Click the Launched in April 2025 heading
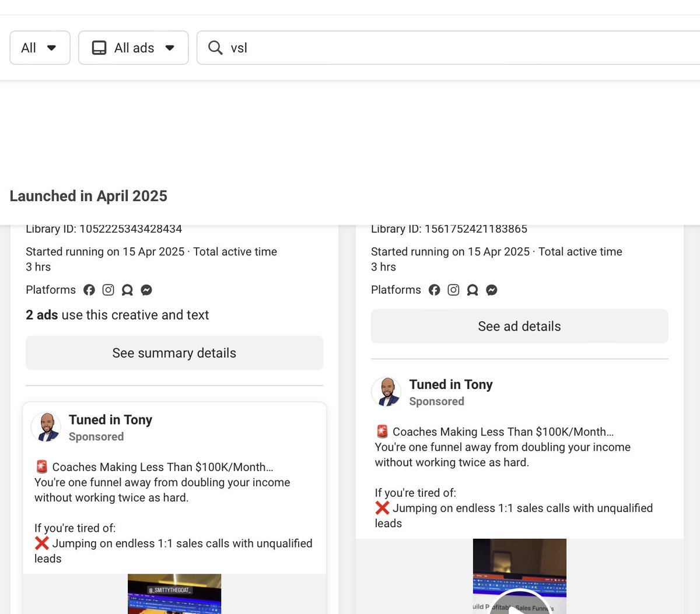 coord(89,196)
